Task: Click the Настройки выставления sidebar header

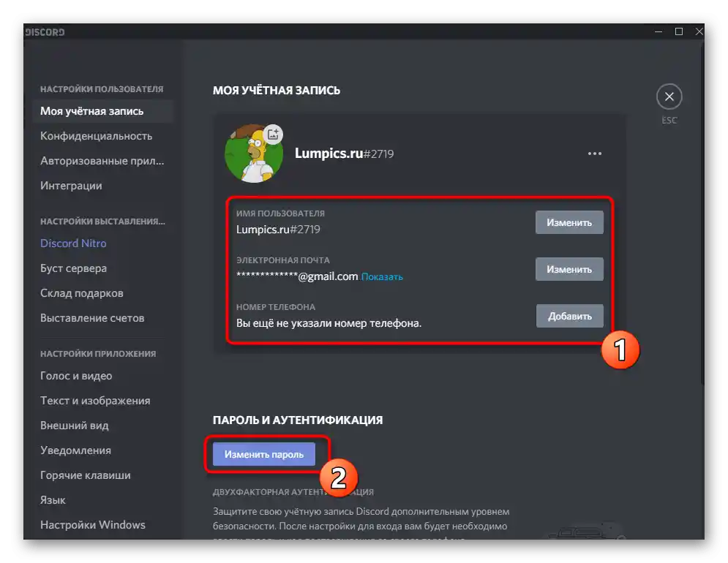Action: pos(102,222)
